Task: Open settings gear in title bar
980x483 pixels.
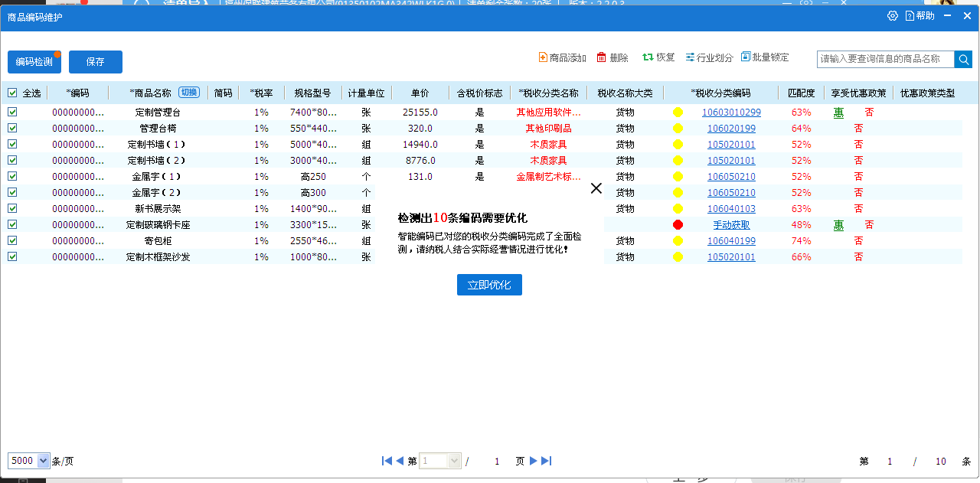Action: tap(893, 16)
